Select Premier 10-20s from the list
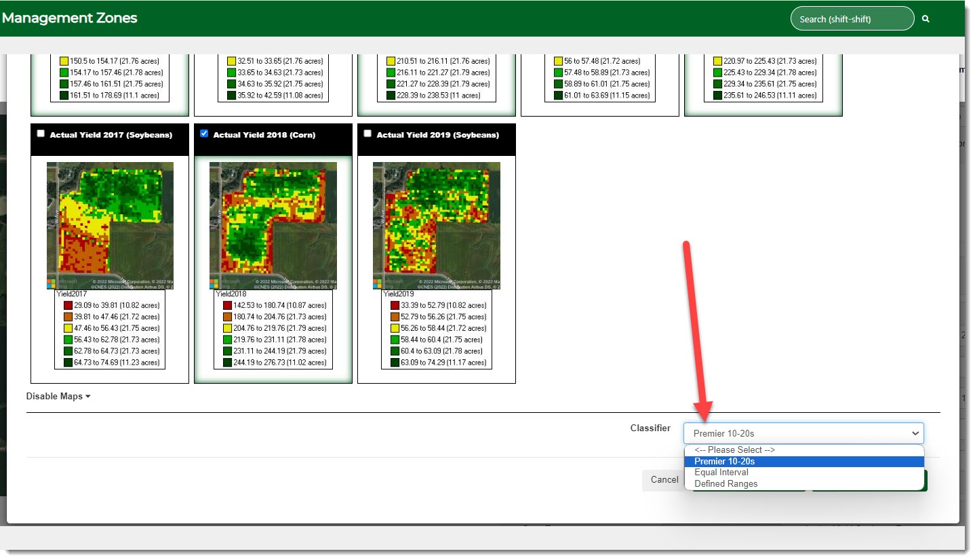 click(724, 462)
